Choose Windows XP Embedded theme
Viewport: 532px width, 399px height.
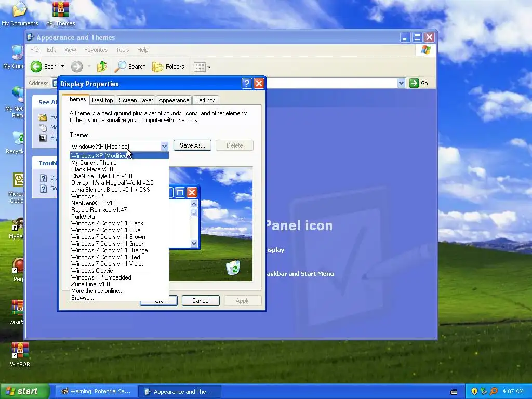pos(119,277)
